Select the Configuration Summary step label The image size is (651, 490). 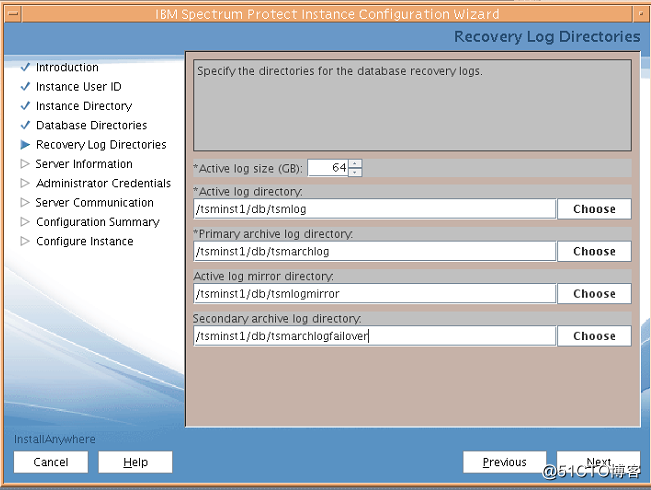coord(98,222)
